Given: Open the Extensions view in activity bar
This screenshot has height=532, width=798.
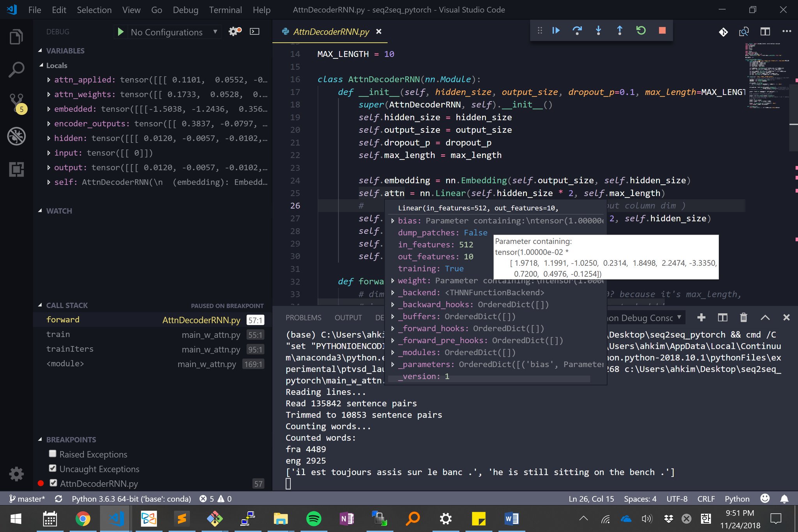Looking at the screenshot, I should pyautogui.click(x=16, y=169).
